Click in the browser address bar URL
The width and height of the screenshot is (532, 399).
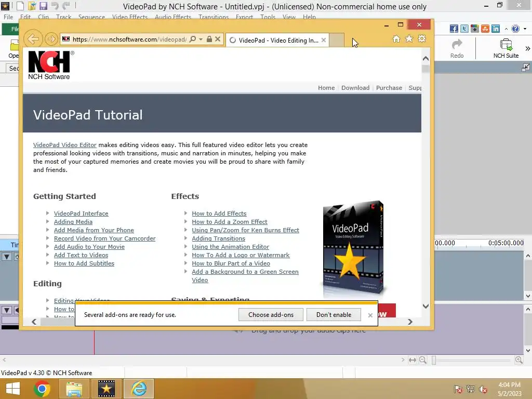129,39
